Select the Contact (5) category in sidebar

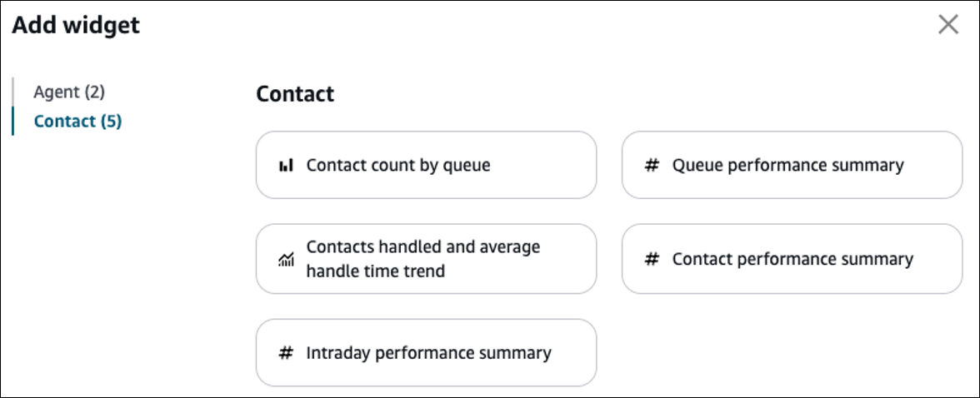point(77,122)
